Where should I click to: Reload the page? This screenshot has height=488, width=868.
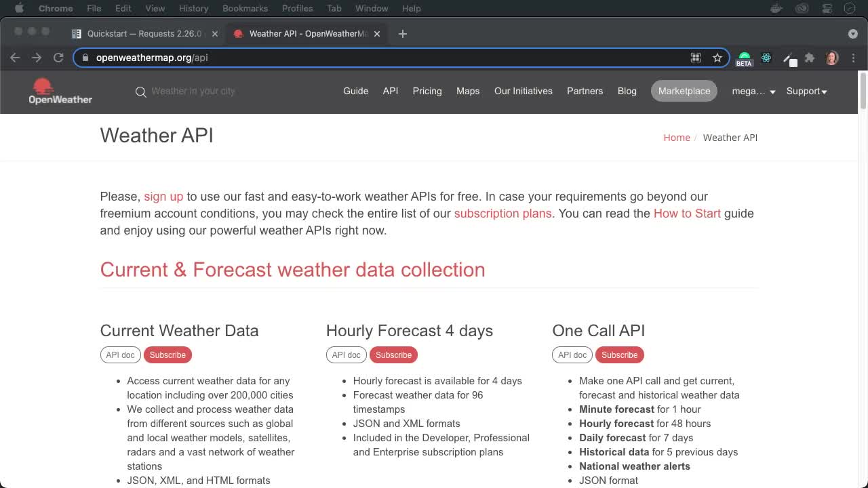(58, 58)
